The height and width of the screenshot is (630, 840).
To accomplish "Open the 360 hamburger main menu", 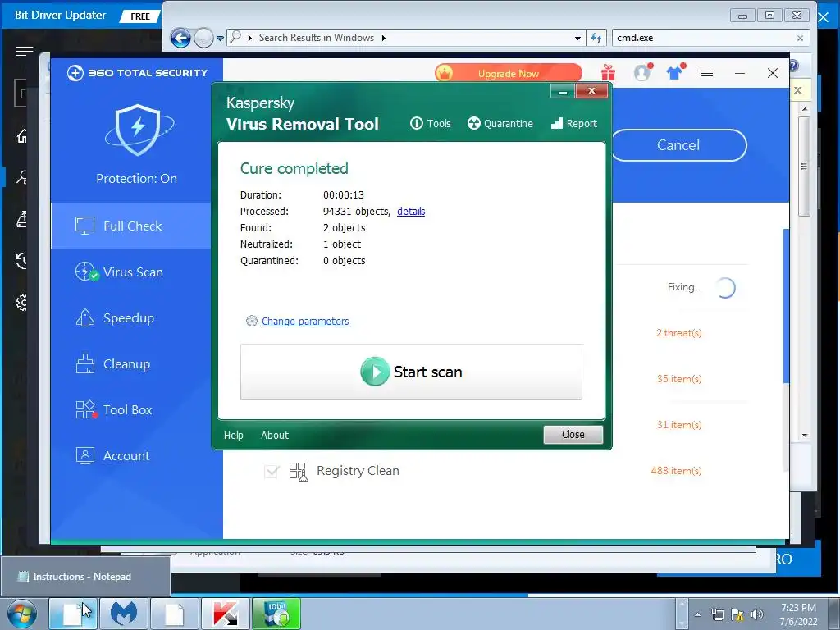I will click(707, 73).
